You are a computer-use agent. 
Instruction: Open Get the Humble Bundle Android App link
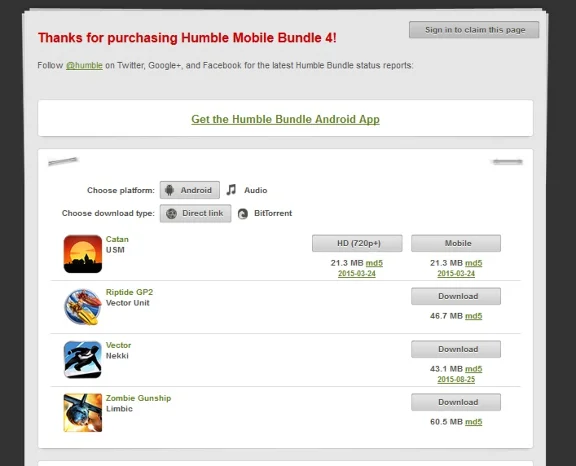285,119
